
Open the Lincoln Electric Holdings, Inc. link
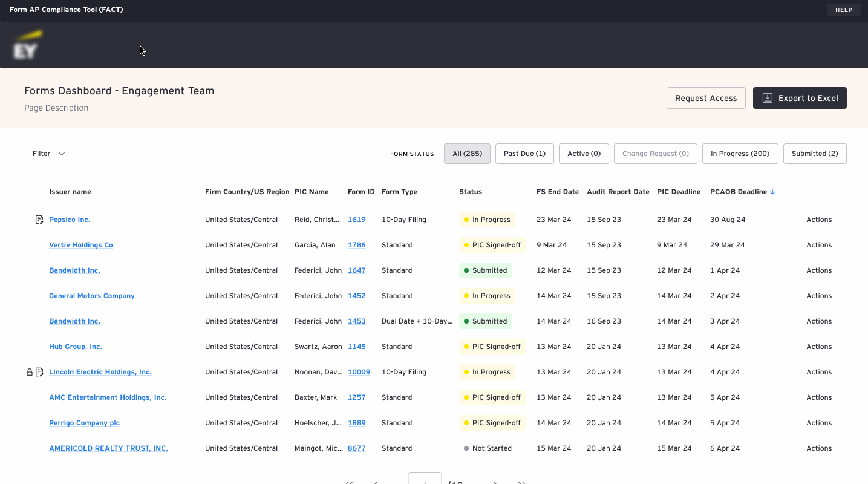(100, 372)
